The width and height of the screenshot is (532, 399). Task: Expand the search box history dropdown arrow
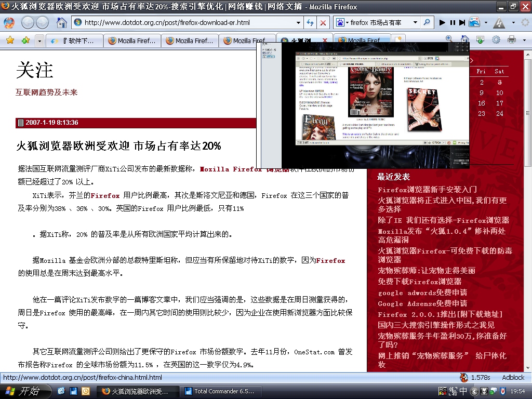point(415,23)
